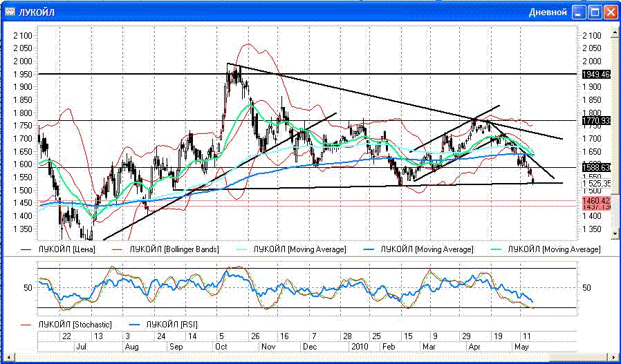Click the 1 350 label on the left price axis
The image size is (621, 364).
click(x=21, y=229)
